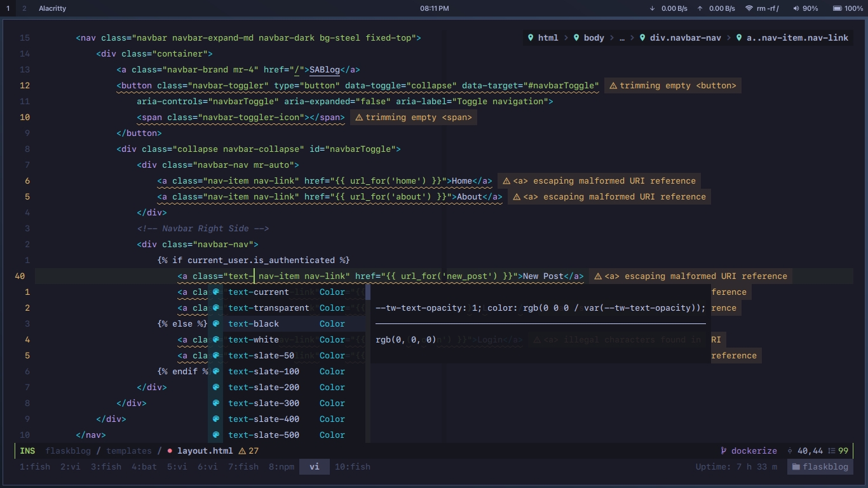Switch to tmux window 6:vi
Image resolution: width=868 pixels, height=488 pixels.
click(x=208, y=466)
